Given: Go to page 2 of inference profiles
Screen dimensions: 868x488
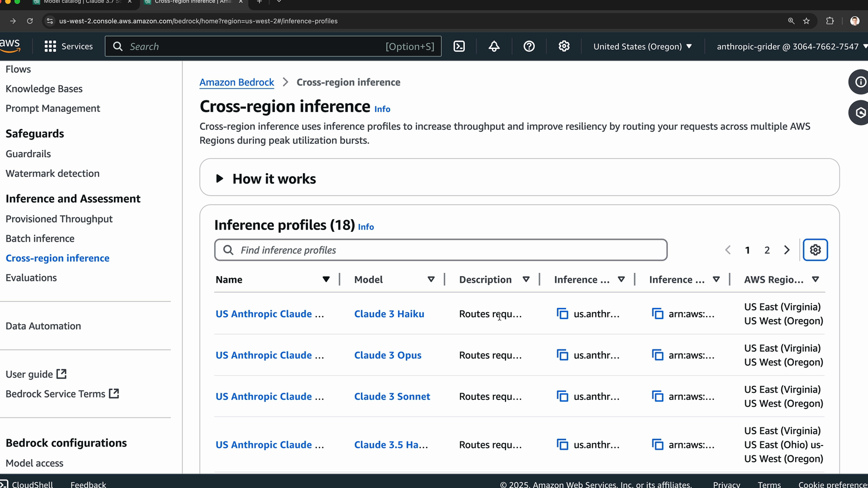Looking at the screenshot, I should click(767, 250).
